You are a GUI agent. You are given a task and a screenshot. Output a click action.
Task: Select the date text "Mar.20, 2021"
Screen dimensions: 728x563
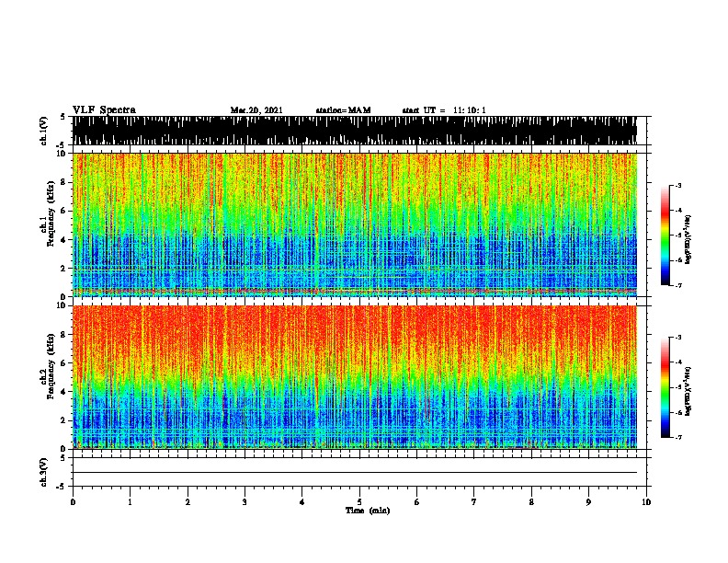pyautogui.click(x=256, y=110)
